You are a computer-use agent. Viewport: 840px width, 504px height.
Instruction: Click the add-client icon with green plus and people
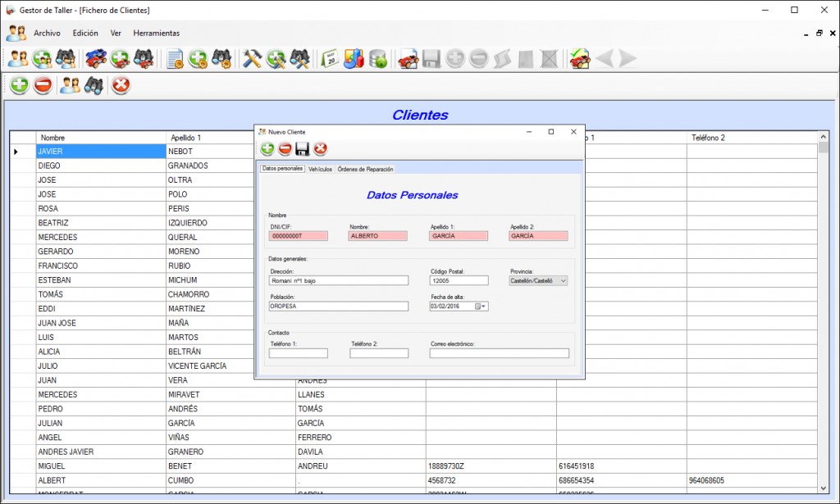pos(42,59)
